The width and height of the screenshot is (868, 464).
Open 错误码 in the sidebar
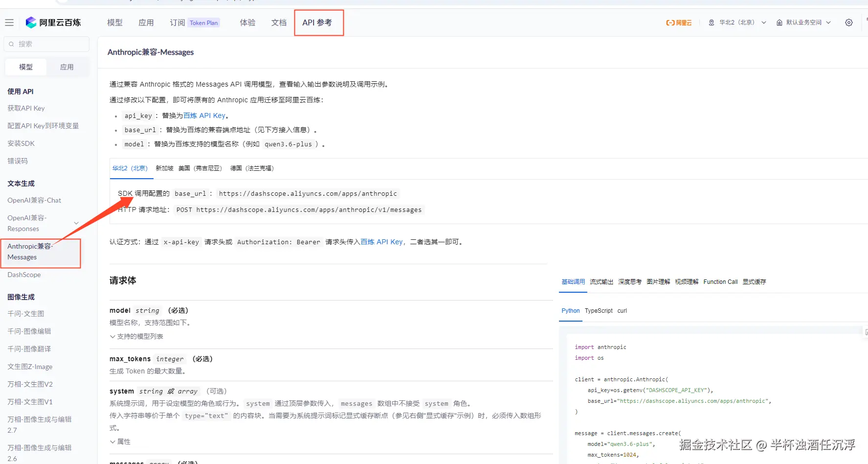click(18, 161)
